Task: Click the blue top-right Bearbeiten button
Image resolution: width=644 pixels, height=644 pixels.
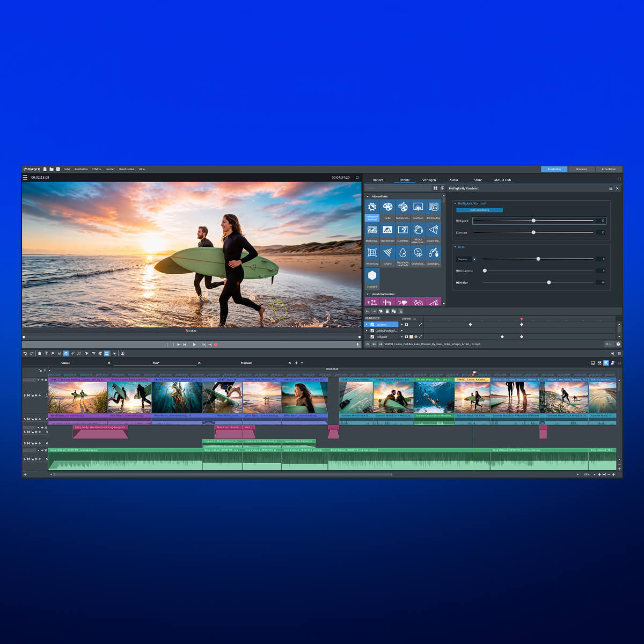Action: 554,169
